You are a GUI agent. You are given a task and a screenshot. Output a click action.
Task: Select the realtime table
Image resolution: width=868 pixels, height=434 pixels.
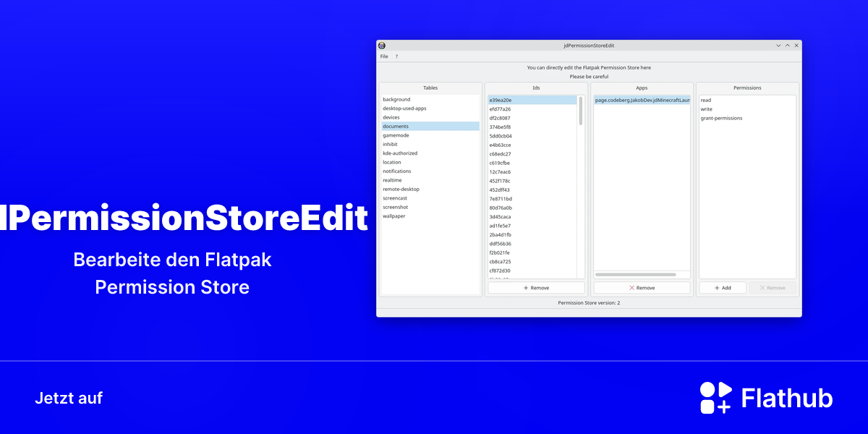[x=430, y=180]
